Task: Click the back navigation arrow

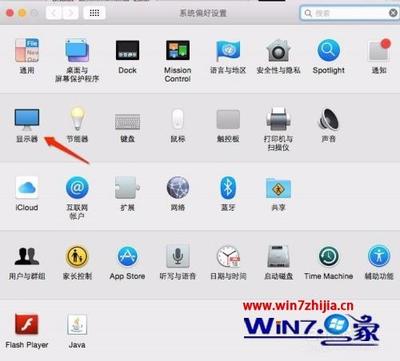Action: point(53,13)
